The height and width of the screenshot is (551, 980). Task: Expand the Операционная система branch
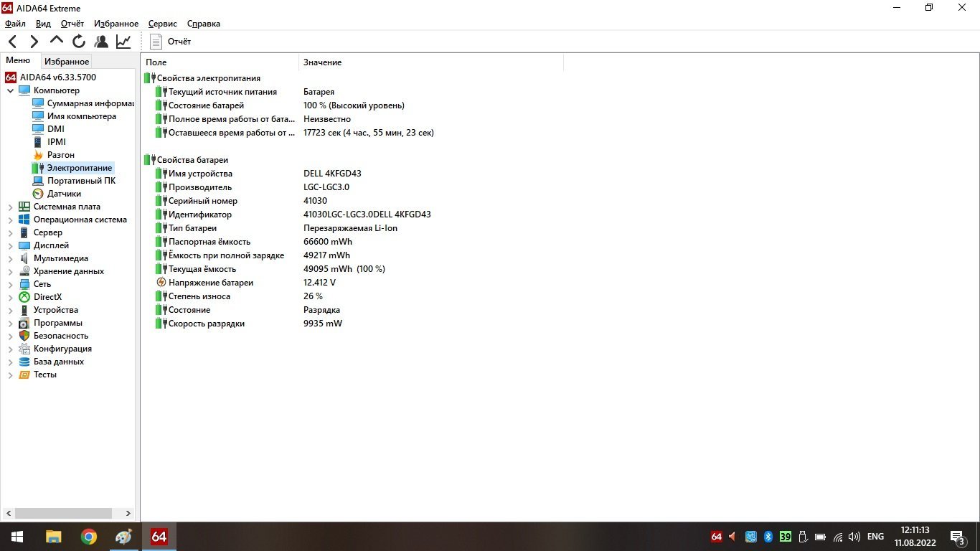pos(10,220)
